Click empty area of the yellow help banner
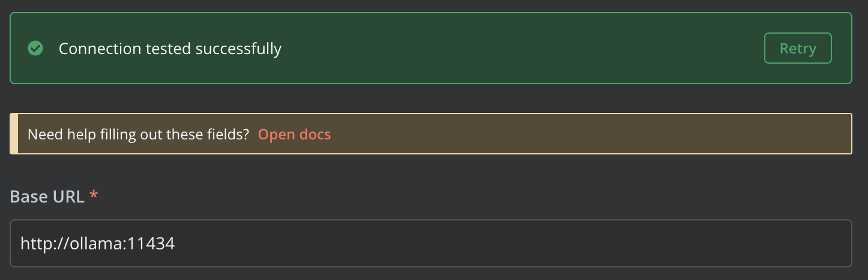 coord(588,134)
